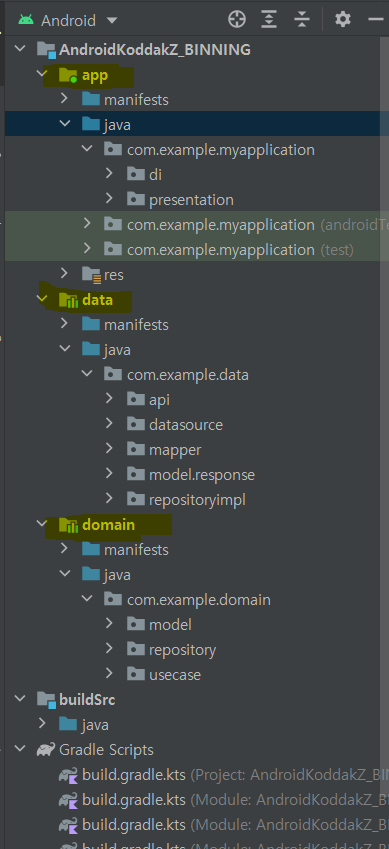Expand java folder under buildSrc
389x849 pixels.
click(x=42, y=724)
